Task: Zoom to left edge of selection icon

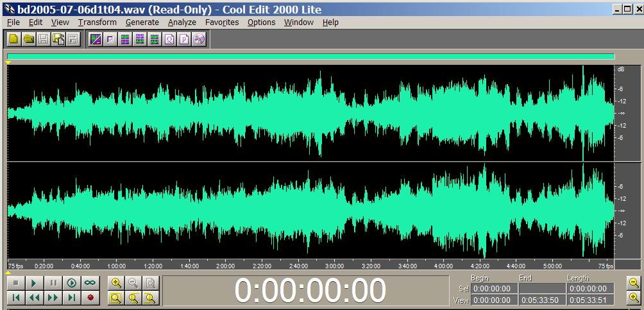Action: 133,297
